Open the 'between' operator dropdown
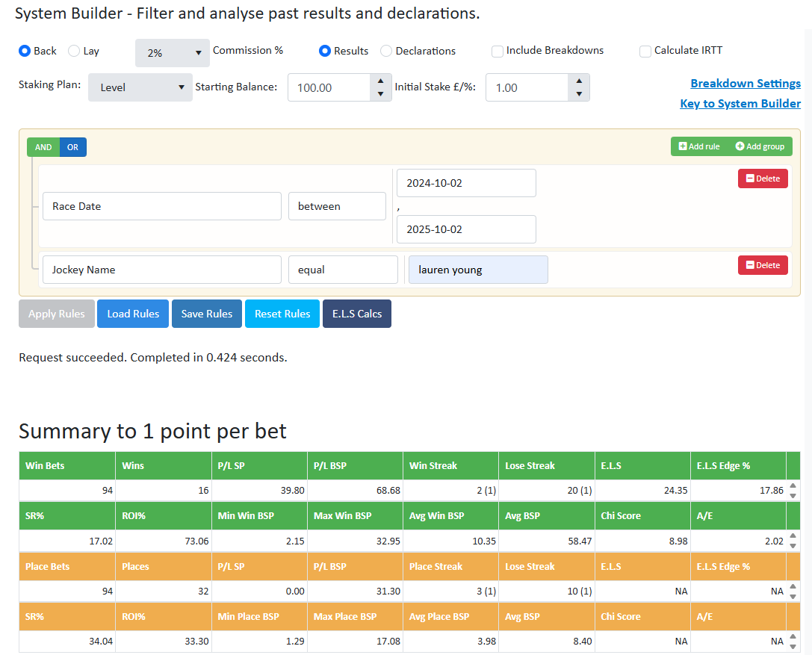The width and height of the screenshot is (812, 655). pyautogui.click(x=337, y=206)
